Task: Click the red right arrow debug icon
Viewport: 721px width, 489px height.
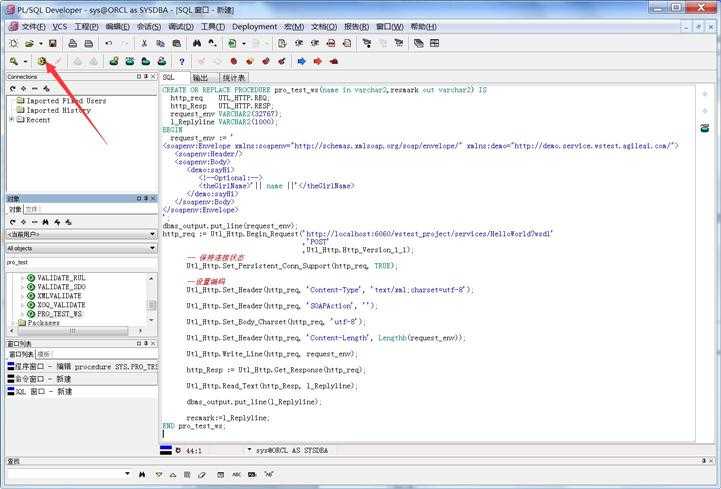Action: 317,61
